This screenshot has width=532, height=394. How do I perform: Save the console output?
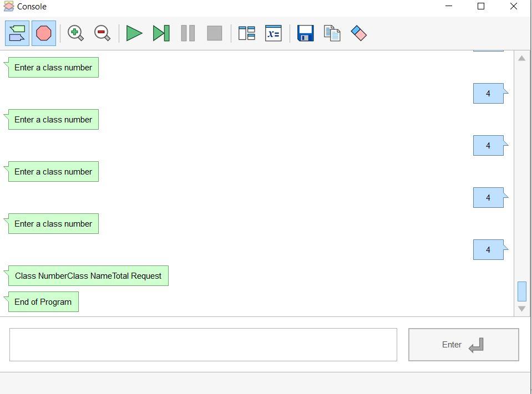305,33
